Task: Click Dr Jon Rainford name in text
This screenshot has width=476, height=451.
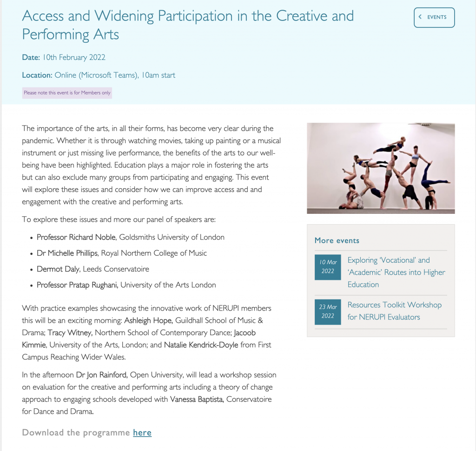Action: click(x=102, y=375)
